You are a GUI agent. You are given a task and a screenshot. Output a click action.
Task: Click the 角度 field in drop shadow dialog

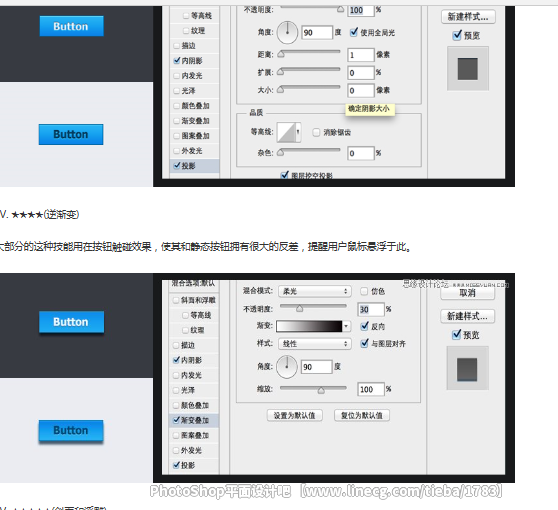coord(317,32)
